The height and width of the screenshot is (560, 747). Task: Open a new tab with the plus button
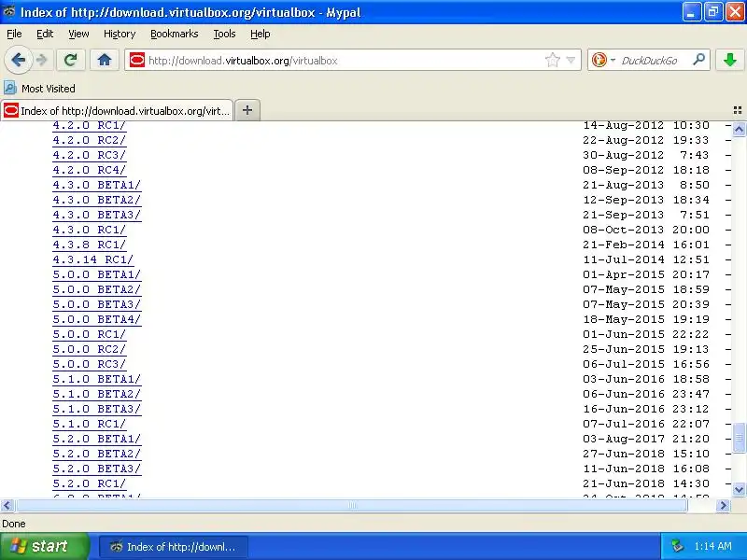click(247, 110)
